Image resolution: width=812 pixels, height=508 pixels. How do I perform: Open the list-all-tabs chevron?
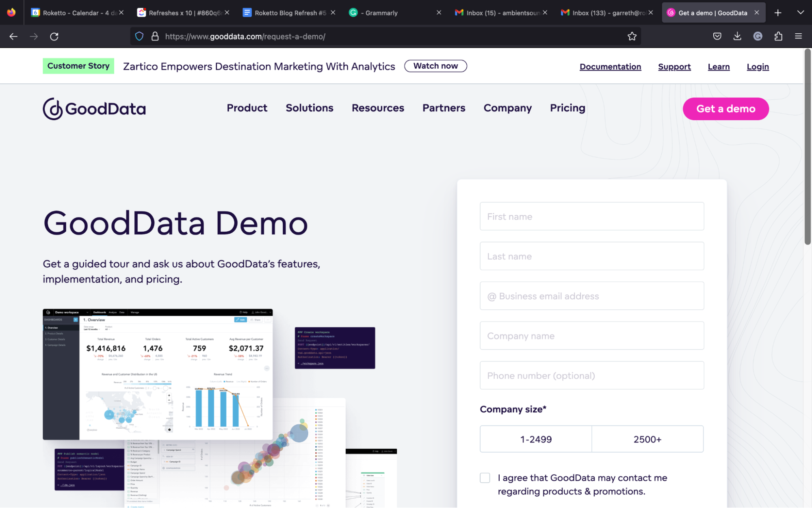800,13
